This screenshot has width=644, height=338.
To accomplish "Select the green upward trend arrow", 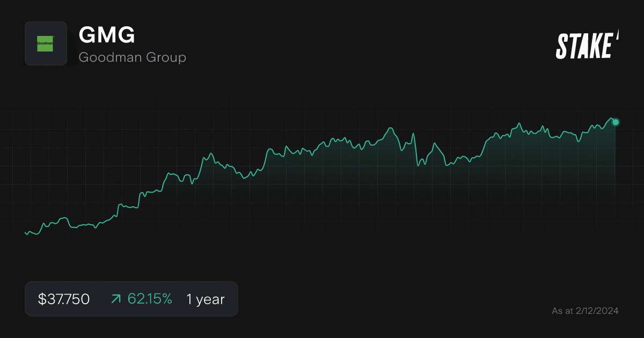I will pyautogui.click(x=115, y=299).
